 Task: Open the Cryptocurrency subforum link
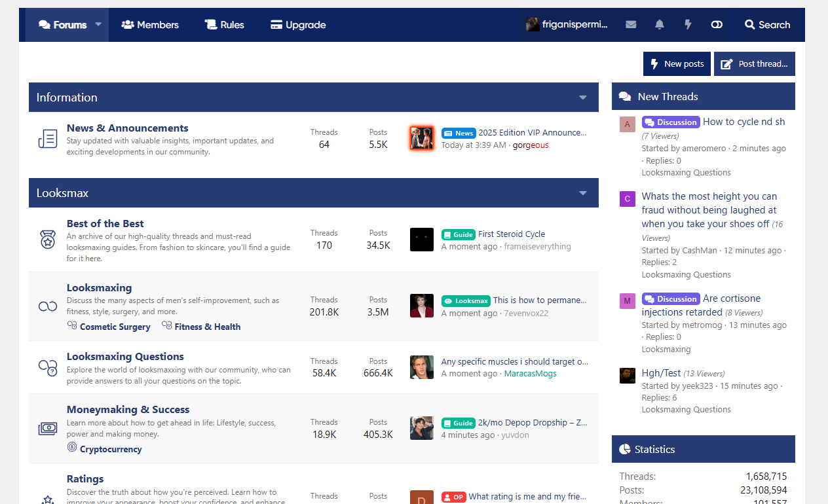coord(110,449)
